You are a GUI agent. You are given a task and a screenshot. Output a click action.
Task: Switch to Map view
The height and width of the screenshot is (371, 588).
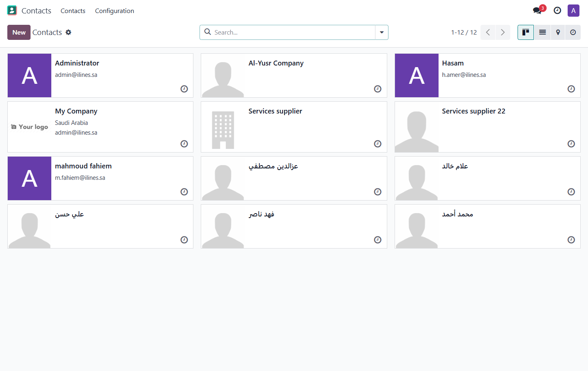click(x=558, y=32)
